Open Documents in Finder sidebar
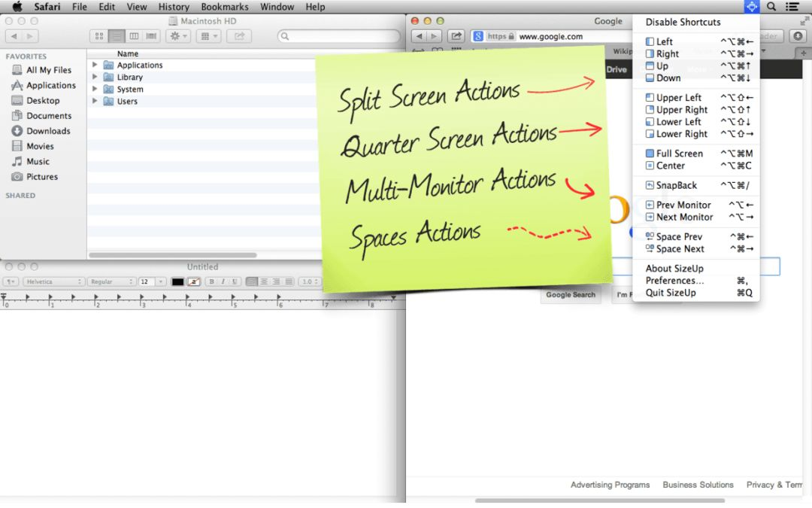This screenshot has height=508, width=812. click(42, 116)
